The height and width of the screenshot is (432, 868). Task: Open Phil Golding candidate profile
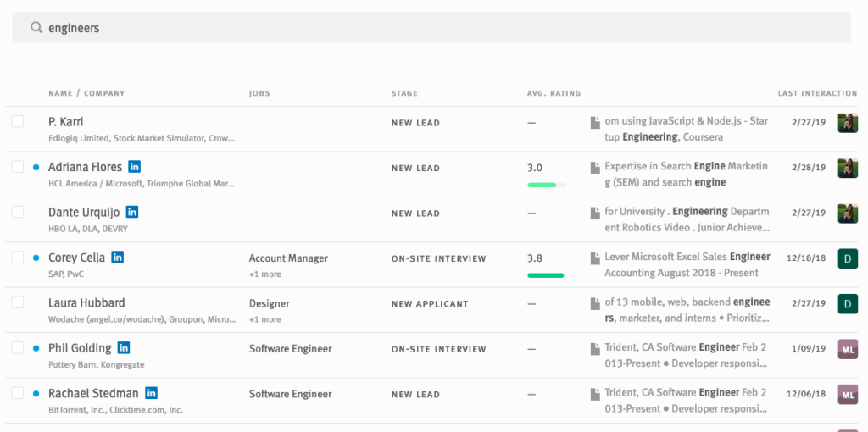(x=80, y=348)
